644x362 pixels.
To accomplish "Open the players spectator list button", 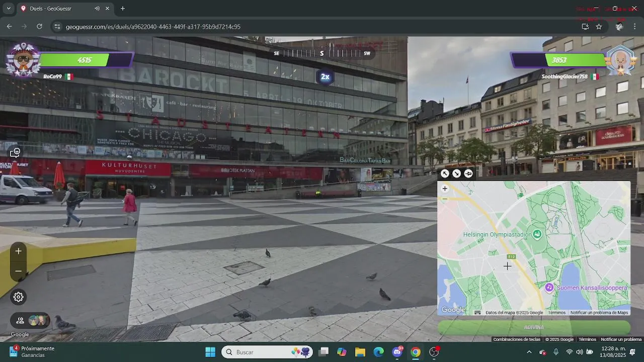I will (30, 320).
